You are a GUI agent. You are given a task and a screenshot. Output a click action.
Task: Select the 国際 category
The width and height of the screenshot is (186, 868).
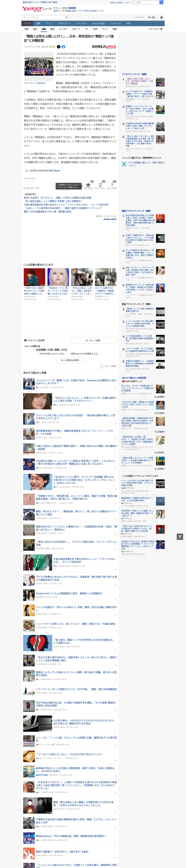pyautogui.click(x=44, y=29)
